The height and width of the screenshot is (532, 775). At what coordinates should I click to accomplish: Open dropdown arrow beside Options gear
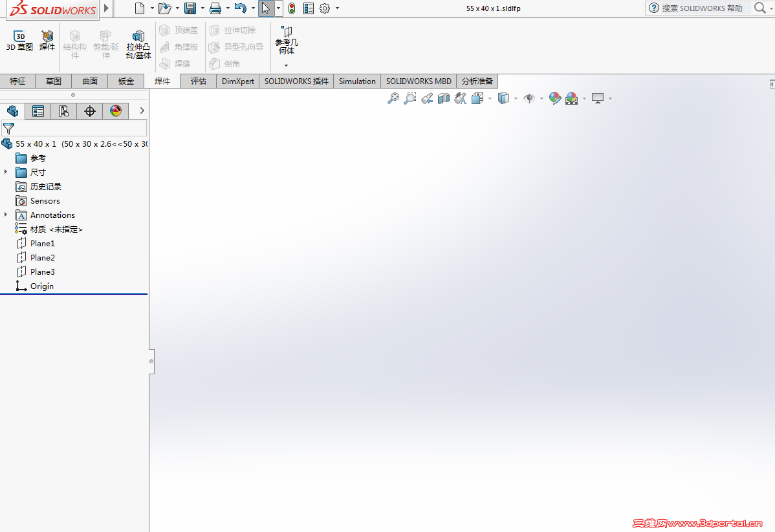[337, 8]
